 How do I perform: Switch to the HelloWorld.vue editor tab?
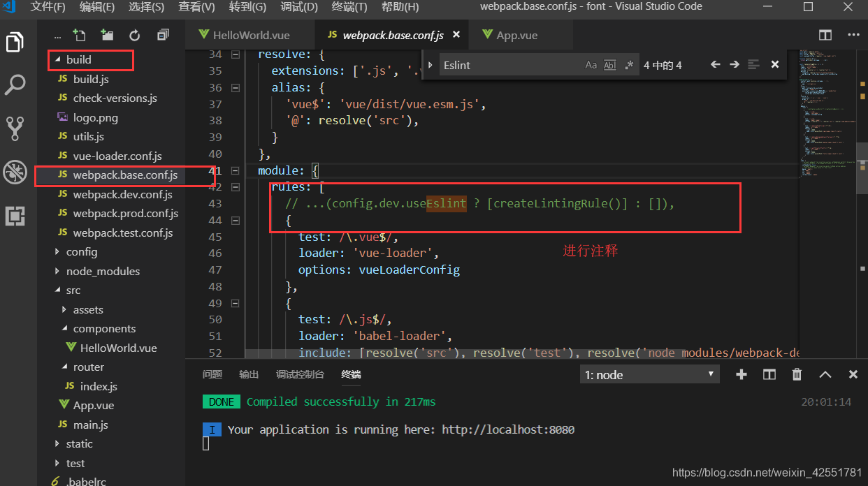[251, 35]
